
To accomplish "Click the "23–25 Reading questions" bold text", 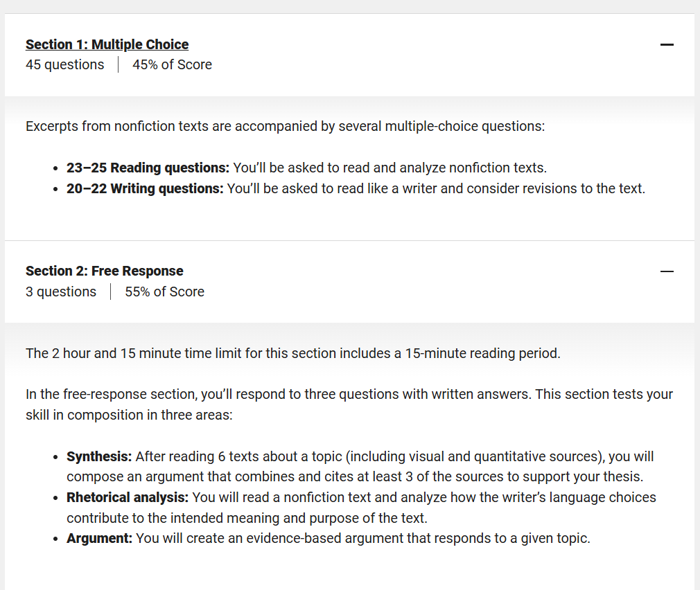I will 148,168.
